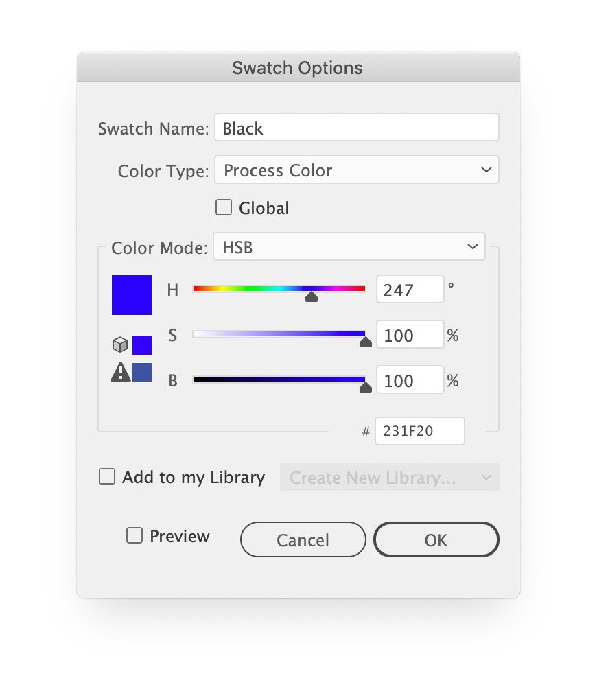The image size is (597, 700).
Task: Click the out-of-gamut warning triangle icon
Action: (x=121, y=373)
